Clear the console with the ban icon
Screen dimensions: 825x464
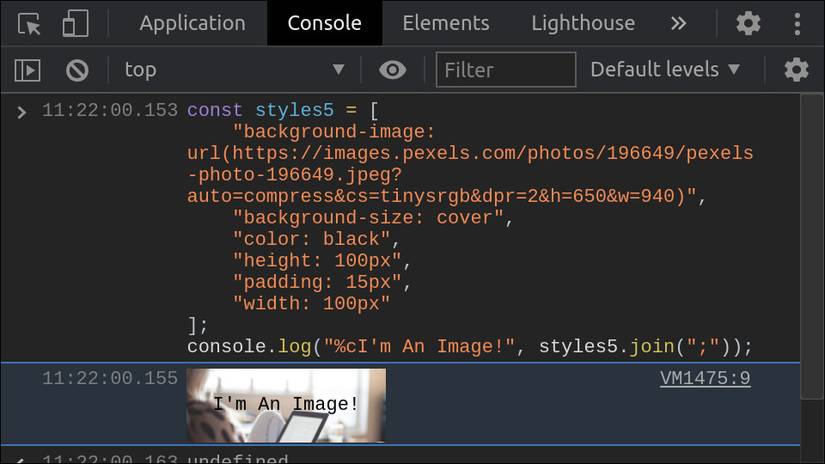click(77, 70)
